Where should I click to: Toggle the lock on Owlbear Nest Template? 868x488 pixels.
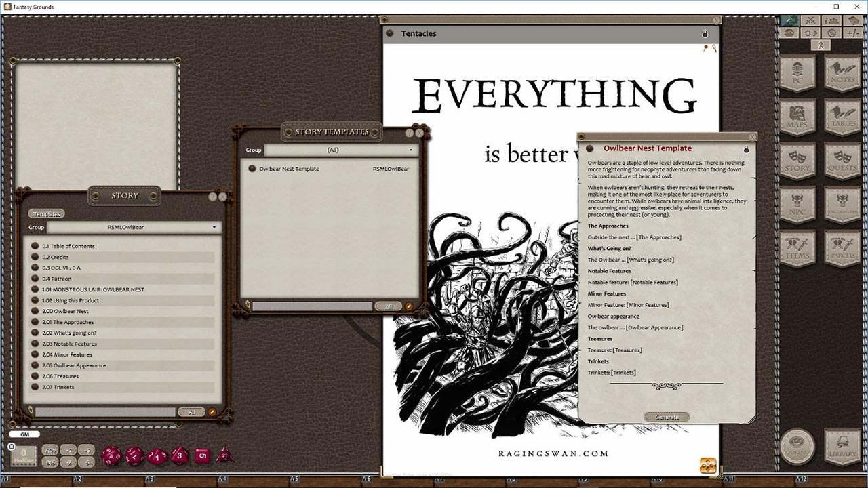(x=746, y=149)
